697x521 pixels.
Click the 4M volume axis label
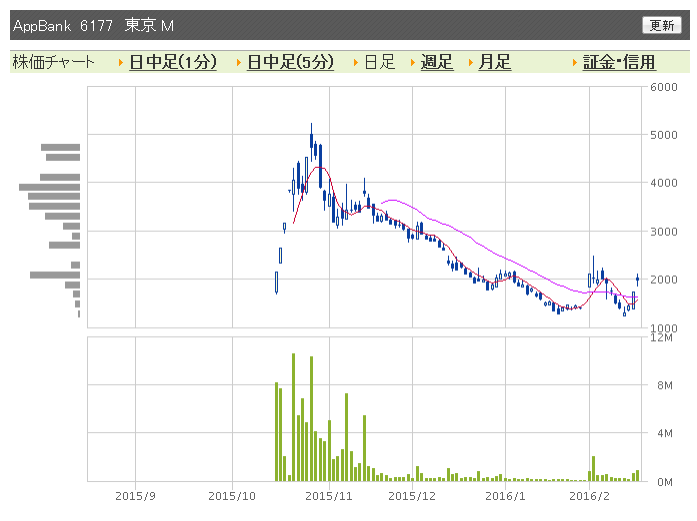pyautogui.click(x=665, y=433)
